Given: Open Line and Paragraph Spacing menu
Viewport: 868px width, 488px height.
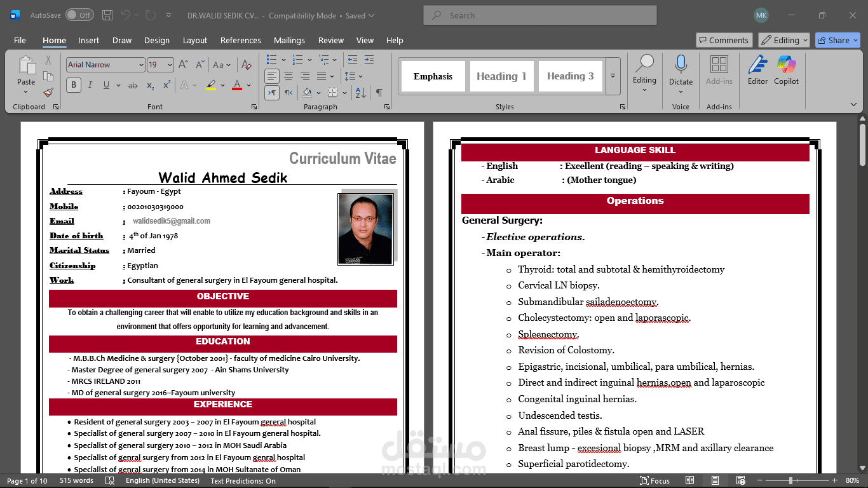Looking at the screenshot, I should coord(353,76).
